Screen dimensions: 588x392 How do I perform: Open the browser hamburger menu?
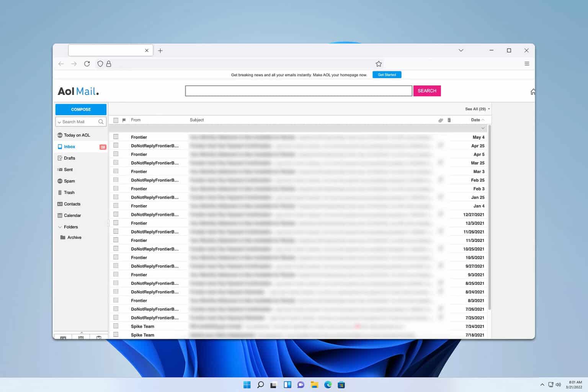[527, 64]
